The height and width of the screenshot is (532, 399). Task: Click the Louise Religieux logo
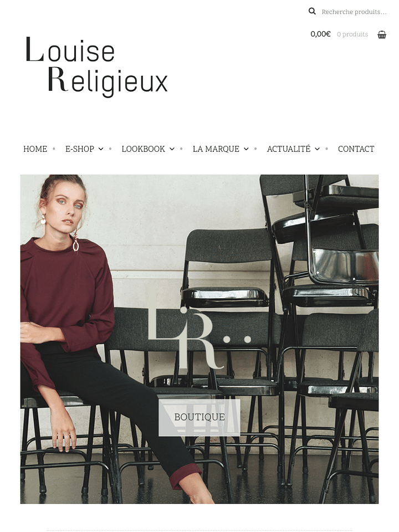coord(96,67)
